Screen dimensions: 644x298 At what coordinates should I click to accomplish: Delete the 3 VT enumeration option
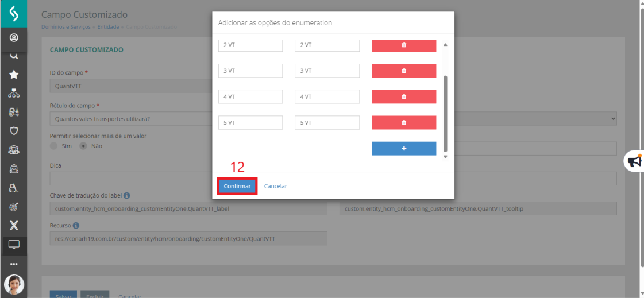point(403,71)
